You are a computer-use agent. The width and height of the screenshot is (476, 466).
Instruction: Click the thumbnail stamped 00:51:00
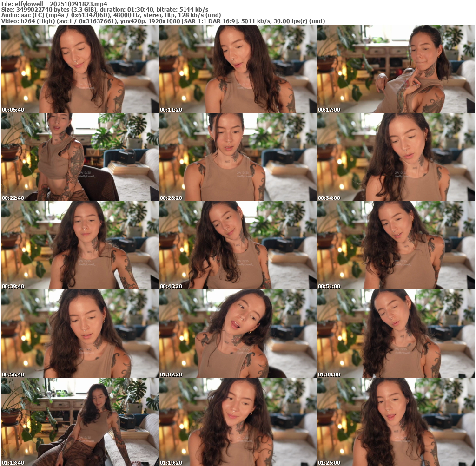click(x=396, y=245)
